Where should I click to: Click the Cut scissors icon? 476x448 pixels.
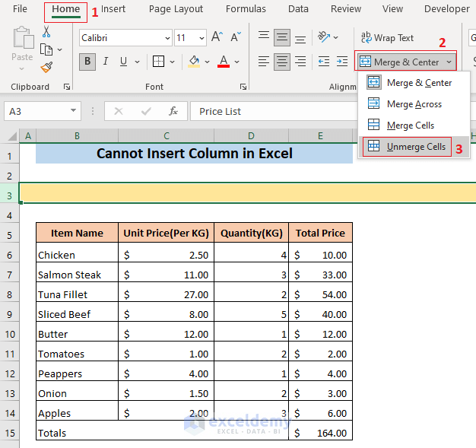[46, 32]
